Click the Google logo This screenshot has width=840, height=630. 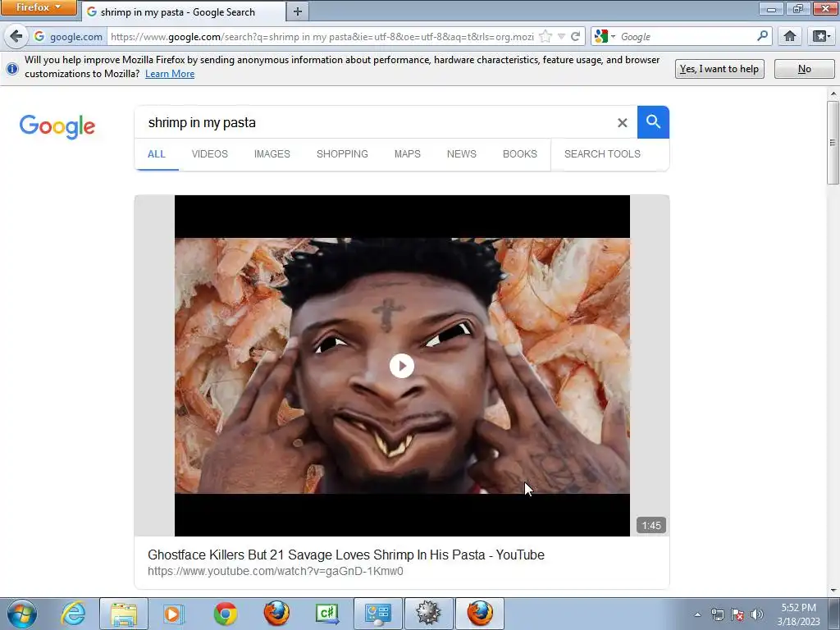point(57,127)
